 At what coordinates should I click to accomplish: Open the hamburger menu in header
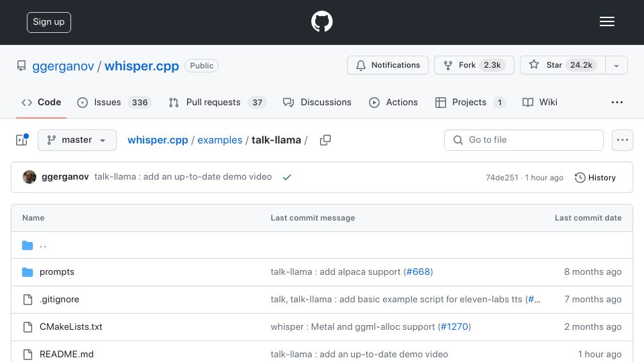tap(606, 21)
